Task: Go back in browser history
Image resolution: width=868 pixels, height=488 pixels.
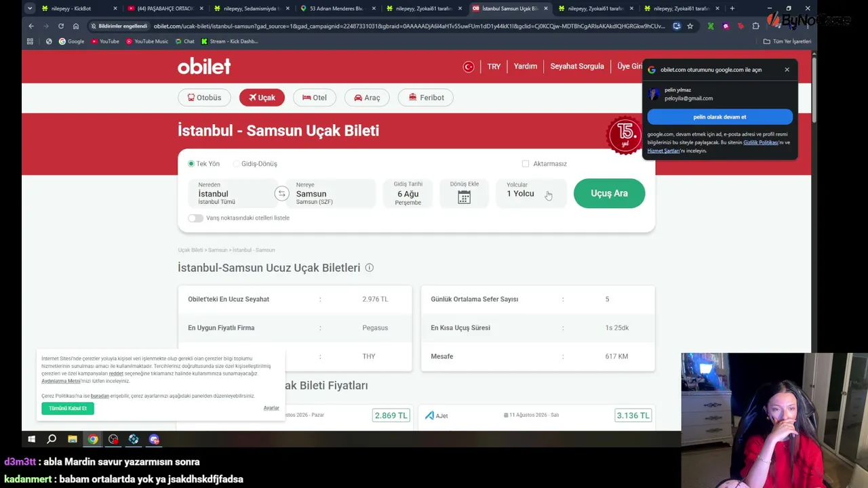Action: 31,26
